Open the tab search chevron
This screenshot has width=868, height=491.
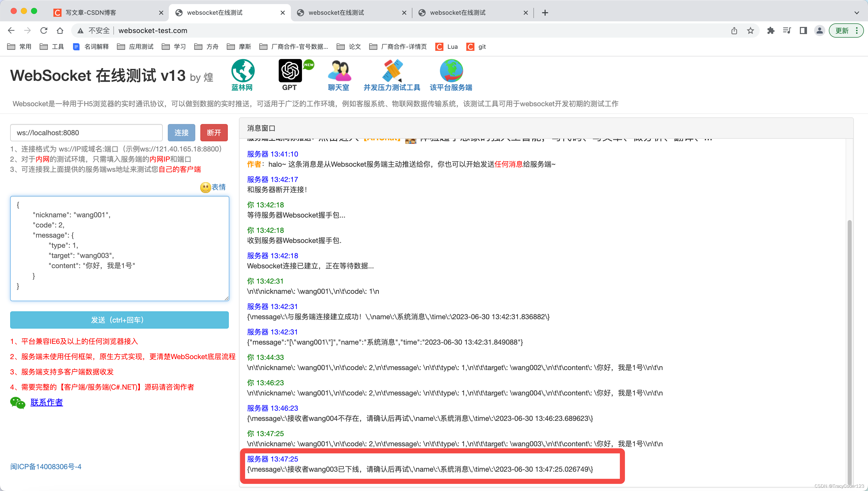point(857,12)
